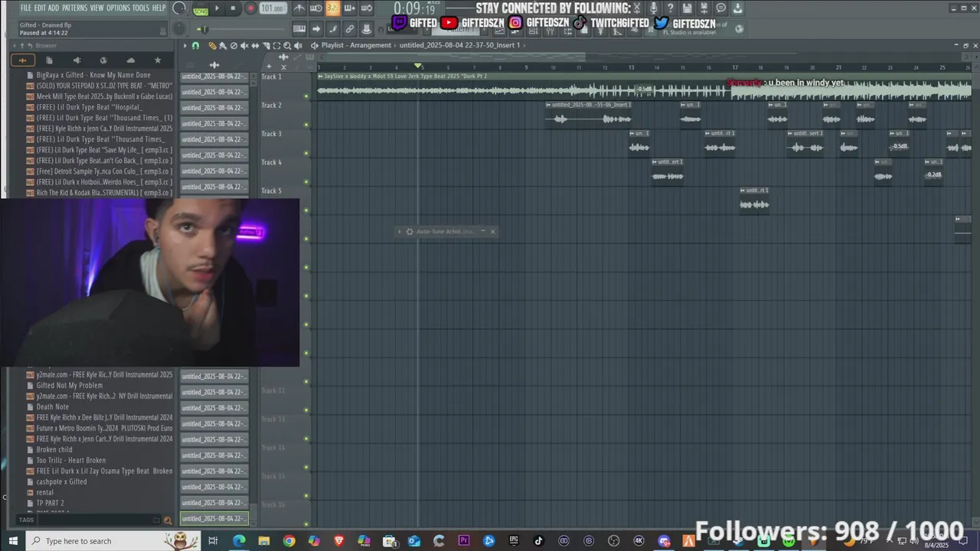The image size is (980, 551).
Task: Click the save project floppy disk icon
Action: pos(688,8)
